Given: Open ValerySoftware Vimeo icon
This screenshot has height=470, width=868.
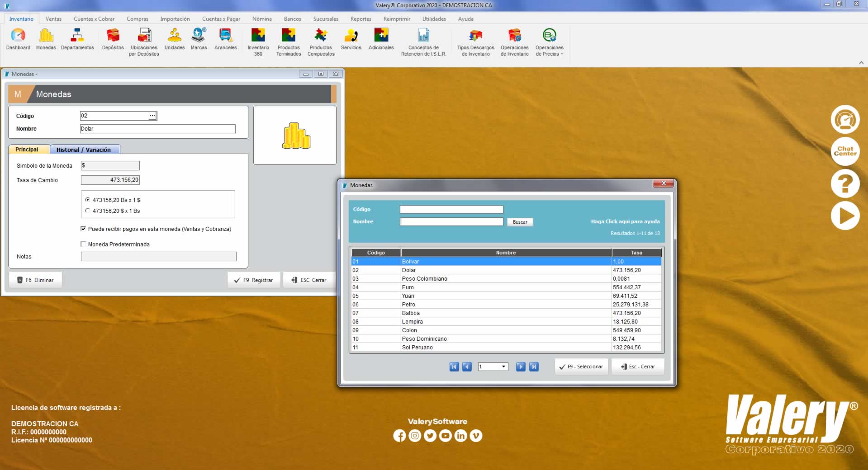Looking at the screenshot, I should pos(476,436).
